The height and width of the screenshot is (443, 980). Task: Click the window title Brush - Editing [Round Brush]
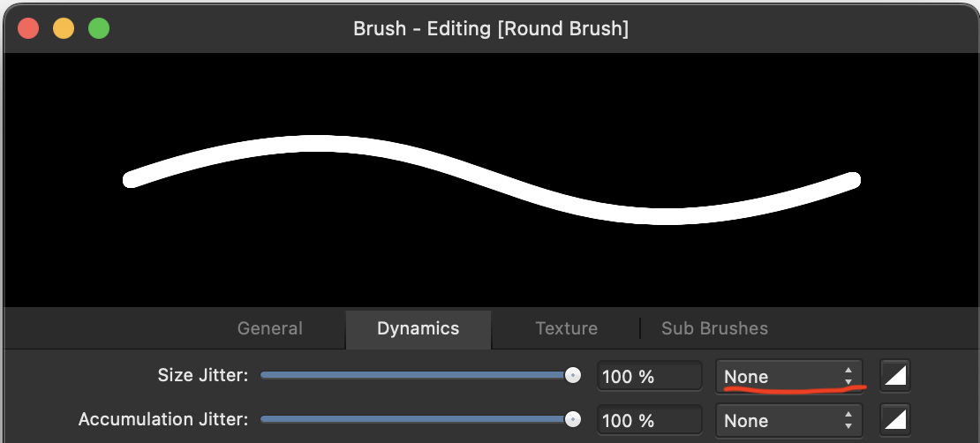coord(491,29)
